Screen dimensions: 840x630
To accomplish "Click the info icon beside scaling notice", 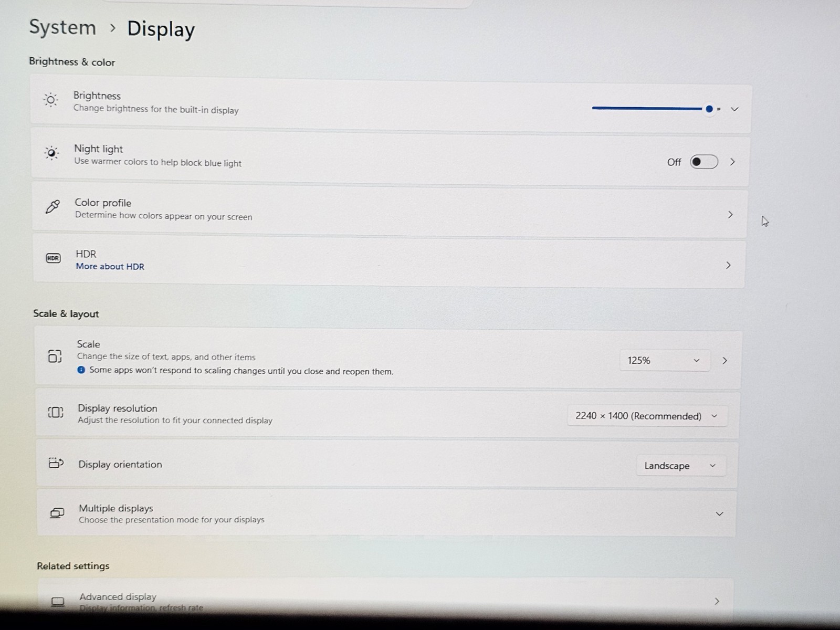I will point(81,370).
